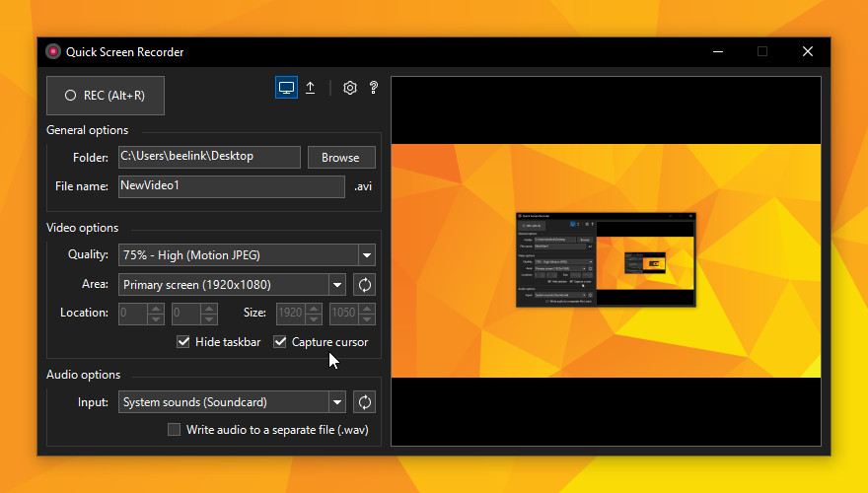Increase the Size height 1050 value
The width and height of the screenshot is (868, 493).
click(x=367, y=309)
